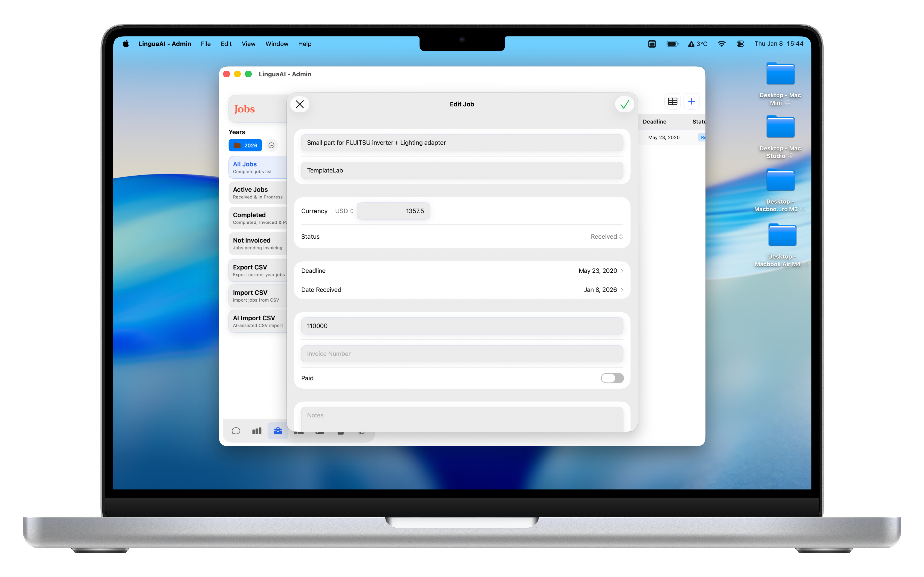
Task: Click the ellipsis icon beside 2026
Action: [271, 145]
